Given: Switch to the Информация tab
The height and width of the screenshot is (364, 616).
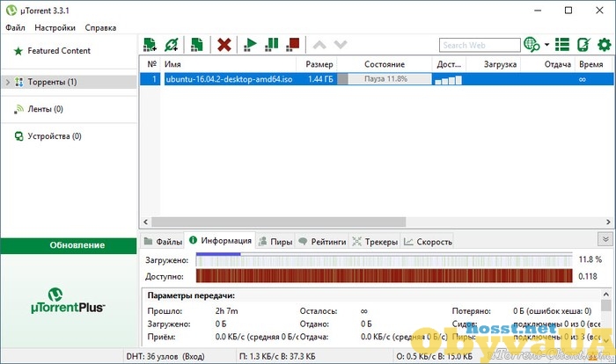Looking at the screenshot, I should [220, 240].
